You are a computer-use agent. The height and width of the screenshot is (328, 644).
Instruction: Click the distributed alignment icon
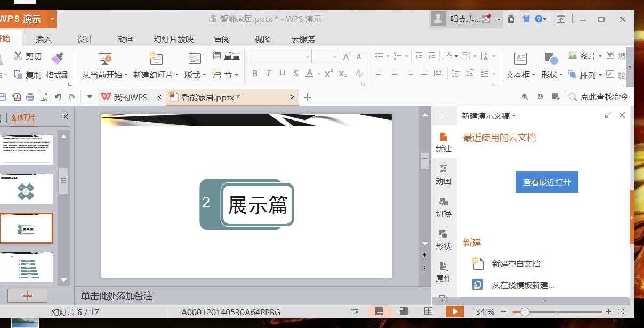tap(438, 74)
